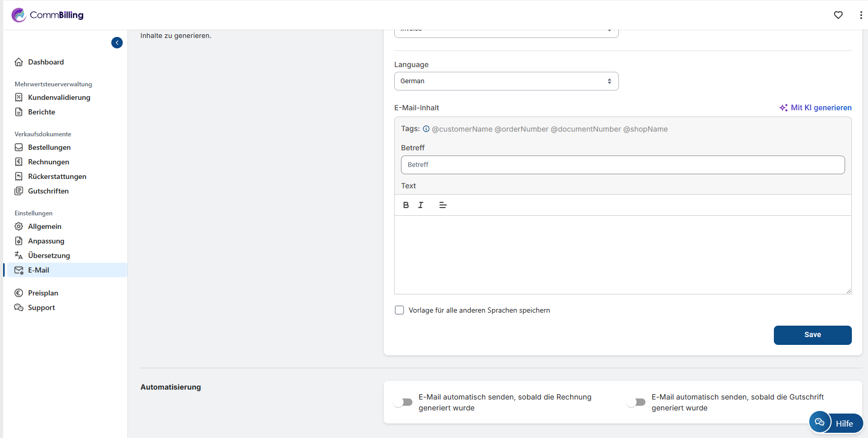This screenshot has width=868, height=438.
Task: Click 'Mit KI generieren' link
Action: (x=815, y=108)
